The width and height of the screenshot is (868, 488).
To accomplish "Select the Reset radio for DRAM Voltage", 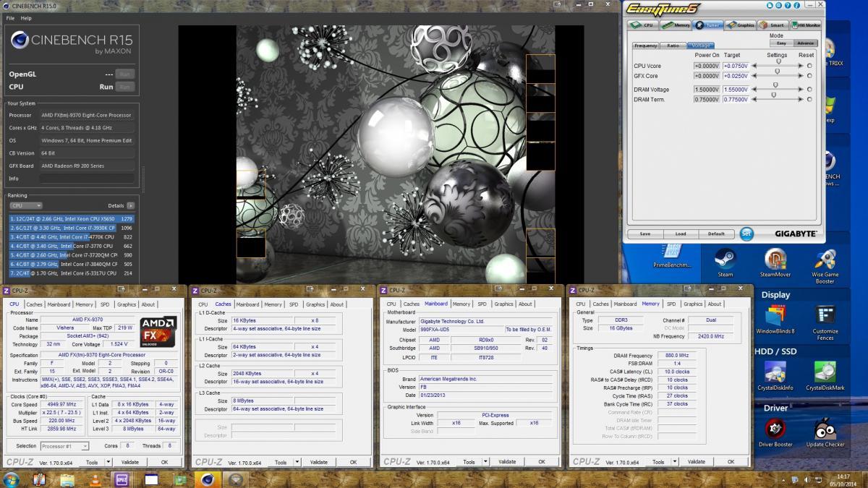I will (x=809, y=90).
